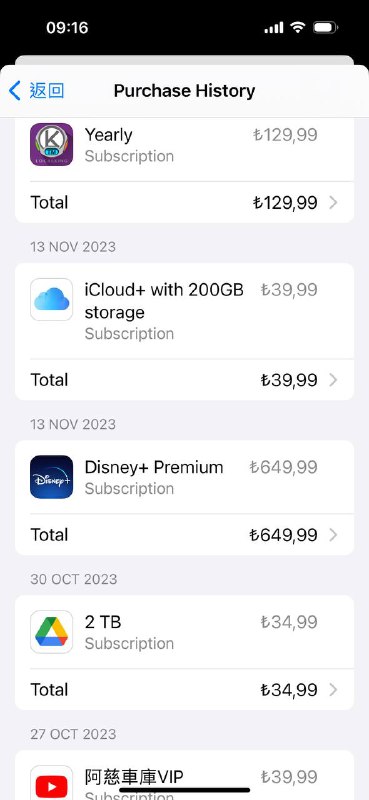Tap the Purchase History title
The width and height of the screenshot is (369, 800).
coord(184,91)
